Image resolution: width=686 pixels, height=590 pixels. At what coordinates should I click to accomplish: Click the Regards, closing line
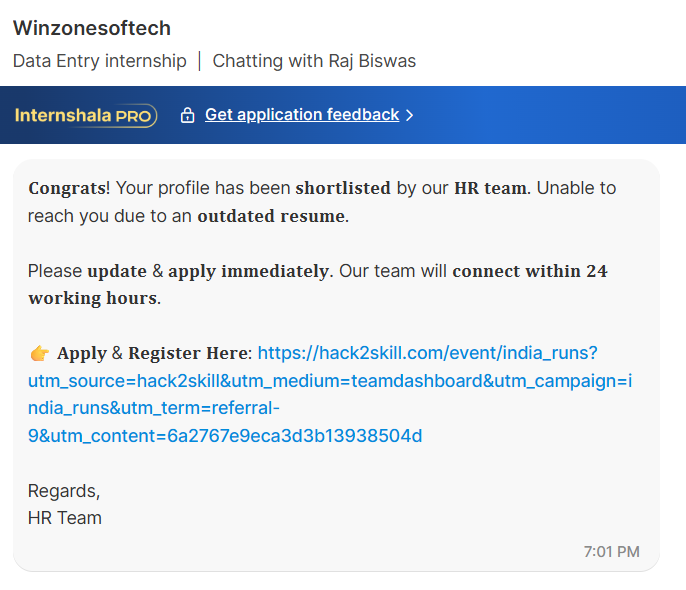[x=64, y=491]
